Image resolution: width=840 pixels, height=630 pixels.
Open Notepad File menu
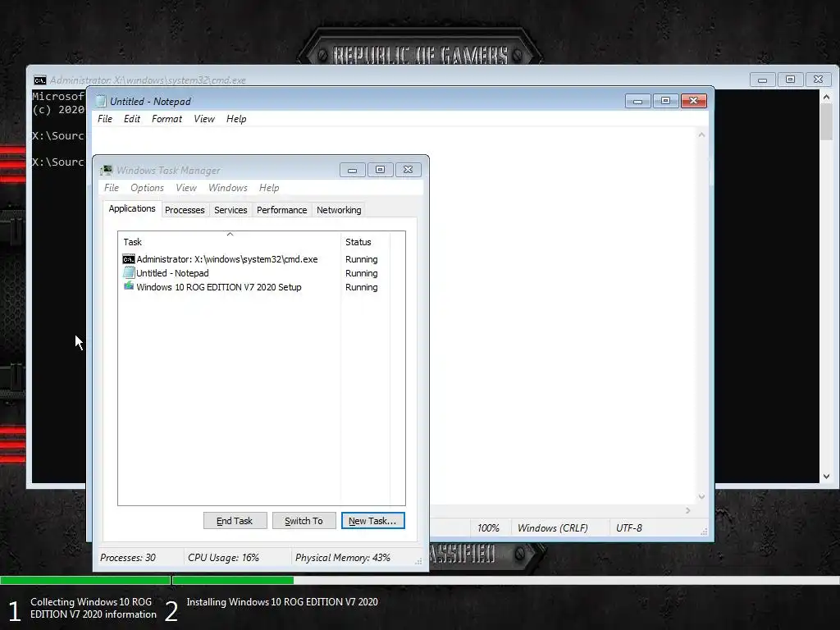105,119
